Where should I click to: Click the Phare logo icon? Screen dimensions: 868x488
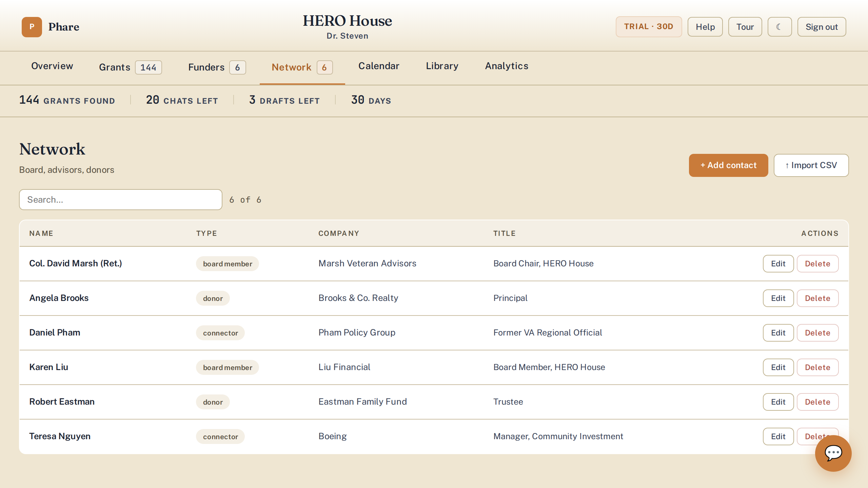pyautogui.click(x=32, y=27)
